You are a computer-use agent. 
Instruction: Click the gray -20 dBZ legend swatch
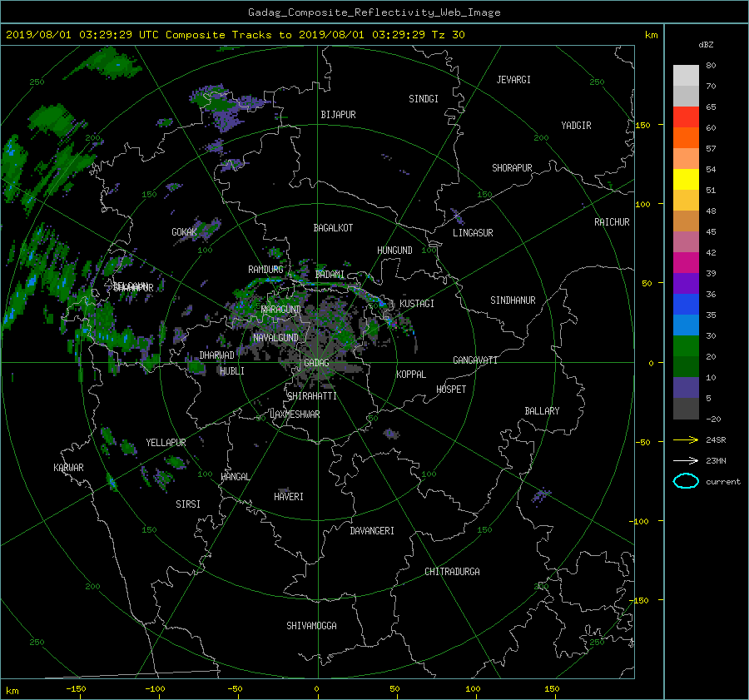(686, 408)
